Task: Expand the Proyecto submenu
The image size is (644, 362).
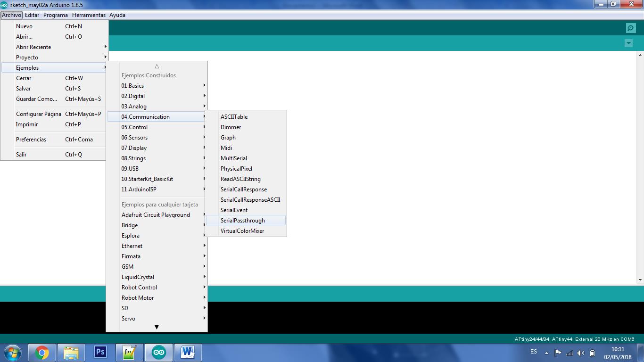Action: [x=54, y=58]
